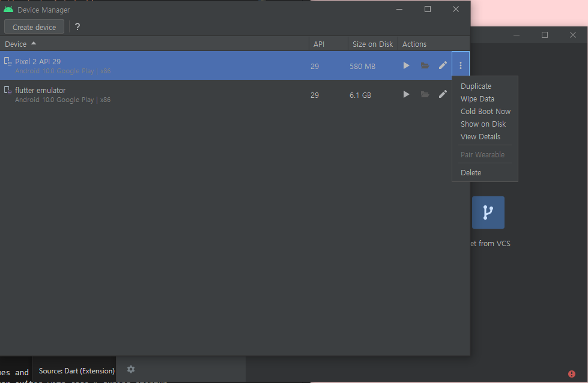
Task: Select Wipe Data in the menu
Action: point(477,99)
